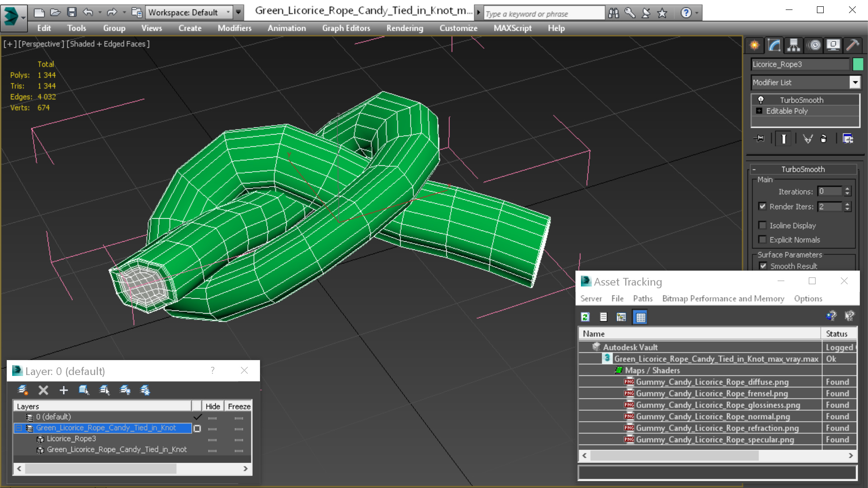This screenshot has height=488, width=868.
Task: Click Configure Modifier Sets icon
Action: pos(848,139)
